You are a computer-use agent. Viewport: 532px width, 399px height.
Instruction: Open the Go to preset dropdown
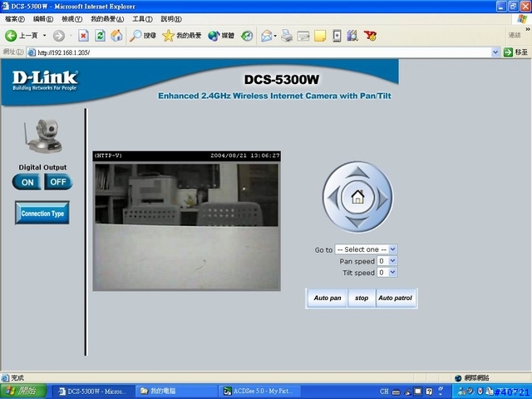tap(366, 249)
